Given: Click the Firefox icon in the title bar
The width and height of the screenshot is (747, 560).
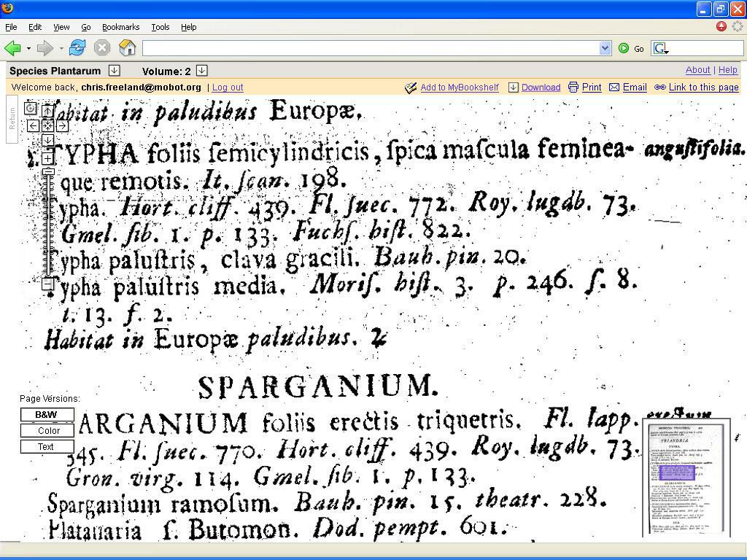Looking at the screenshot, I should point(7,8).
